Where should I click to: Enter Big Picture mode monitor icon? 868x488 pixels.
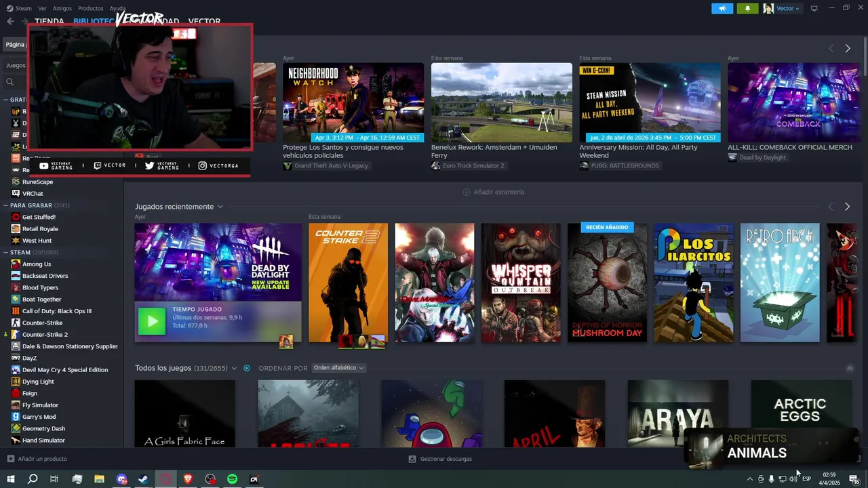tap(814, 8)
